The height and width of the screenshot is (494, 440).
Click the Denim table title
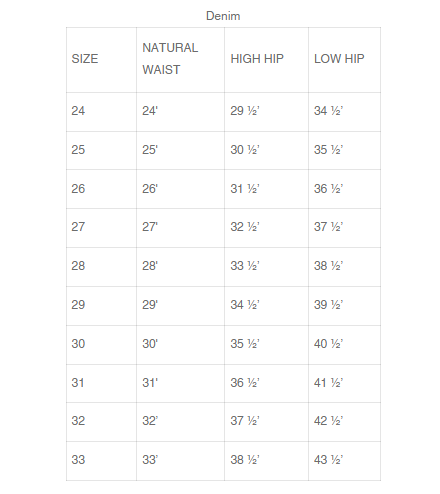click(223, 16)
